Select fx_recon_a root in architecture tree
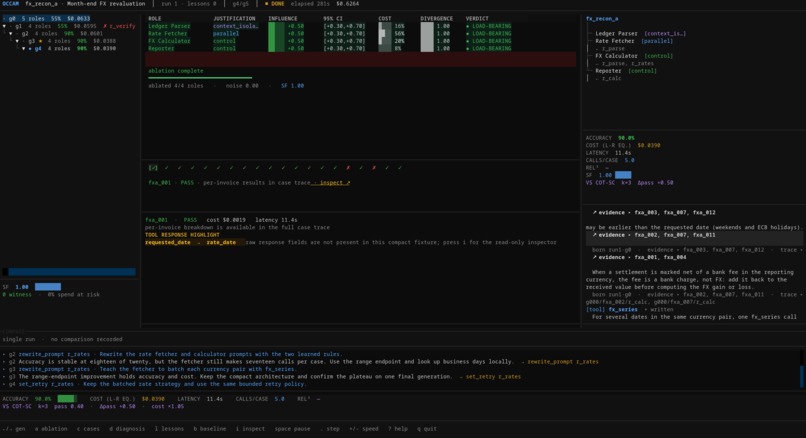The height and width of the screenshot is (438, 806). point(602,19)
